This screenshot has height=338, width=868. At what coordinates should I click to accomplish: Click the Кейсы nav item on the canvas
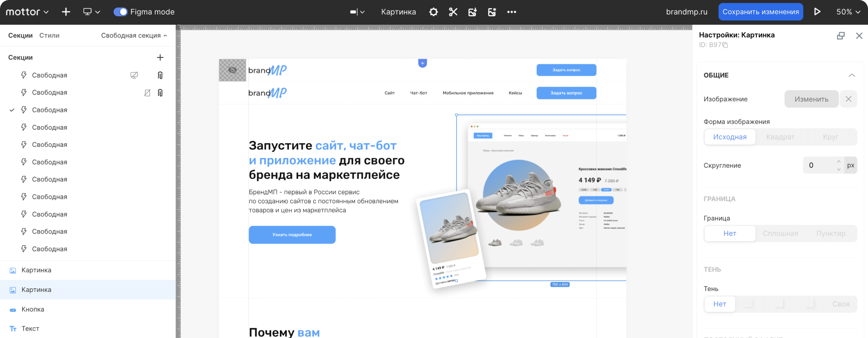515,93
